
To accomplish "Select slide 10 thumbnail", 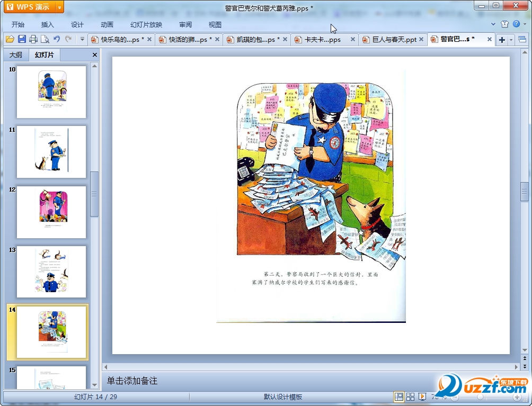I will (x=51, y=92).
